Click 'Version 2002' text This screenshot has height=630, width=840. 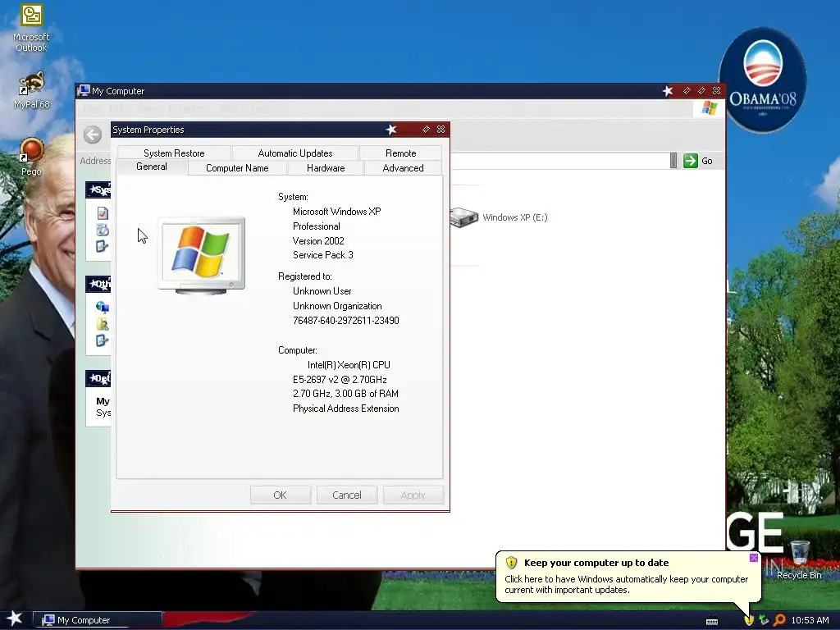318,240
